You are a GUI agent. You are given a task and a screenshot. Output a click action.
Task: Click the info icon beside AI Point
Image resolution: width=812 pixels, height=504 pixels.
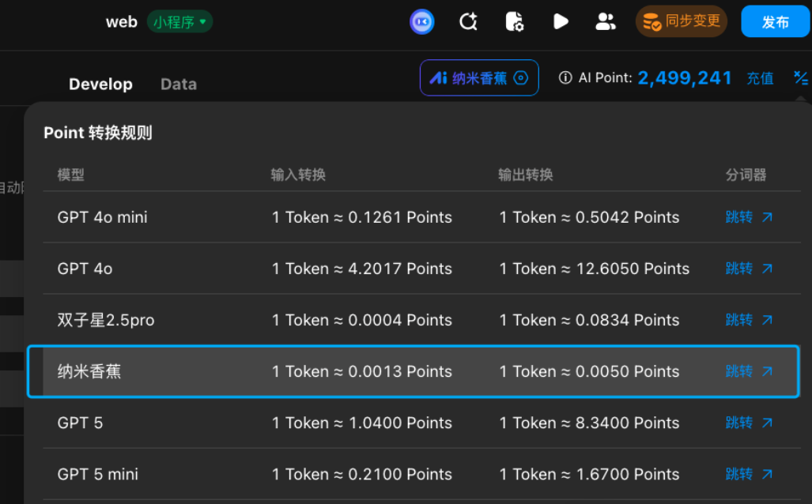click(565, 77)
